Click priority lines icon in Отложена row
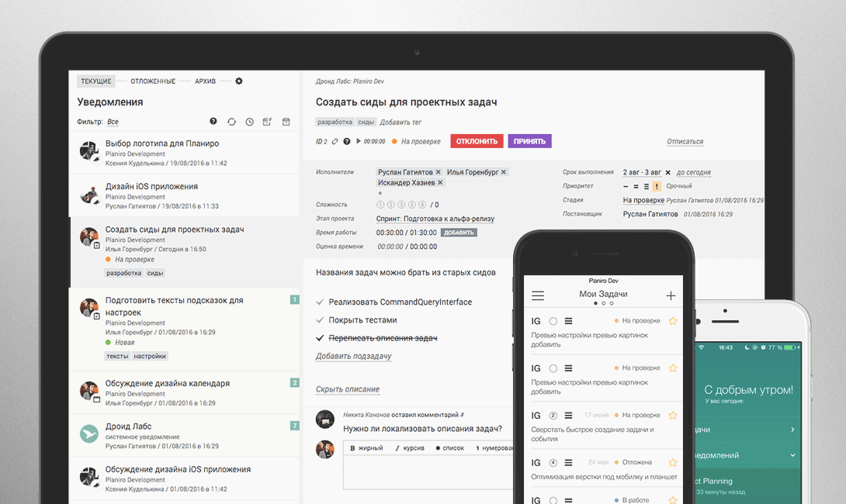Viewport: 846px width, 504px height. [x=568, y=462]
